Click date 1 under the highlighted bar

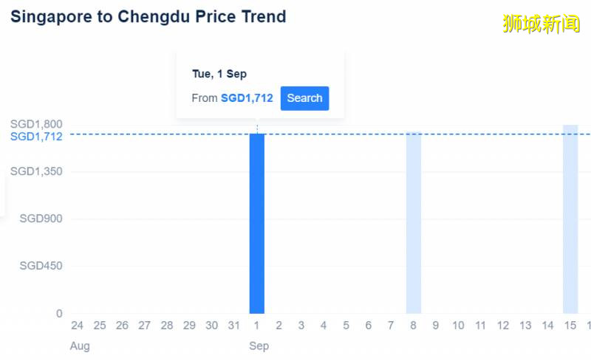pyautogui.click(x=256, y=326)
